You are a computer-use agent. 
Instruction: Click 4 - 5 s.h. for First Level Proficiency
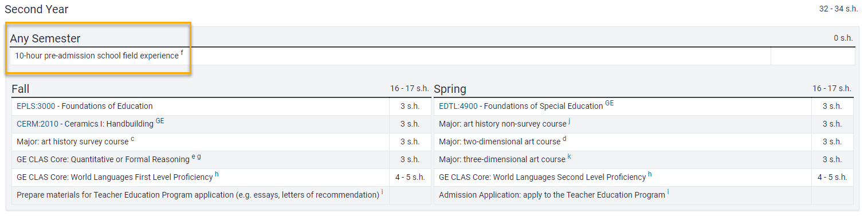click(410, 177)
